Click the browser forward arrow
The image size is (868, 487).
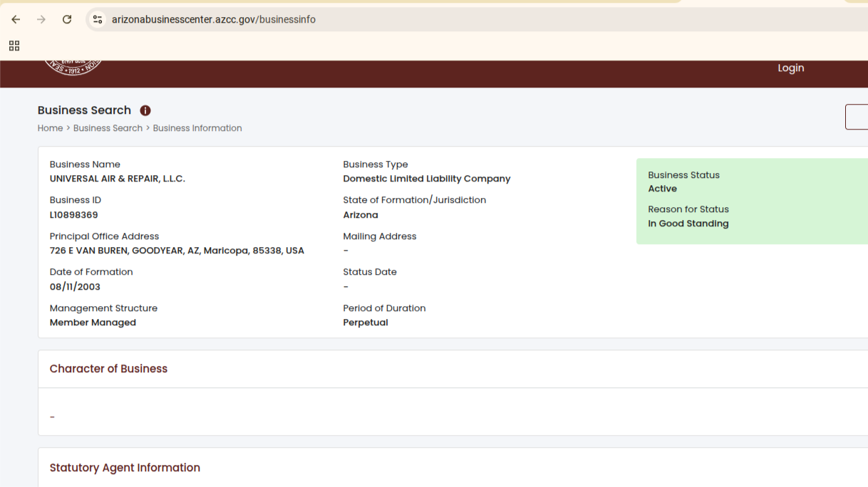click(x=41, y=19)
